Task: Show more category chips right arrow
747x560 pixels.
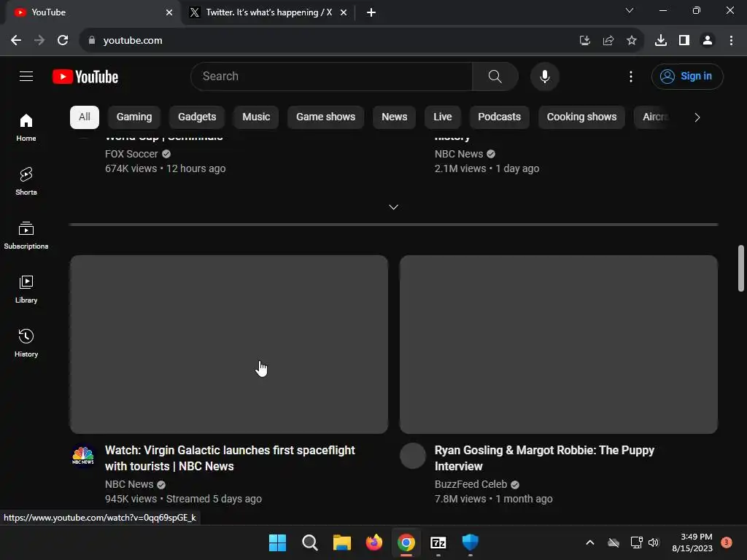Action: (x=697, y=117)
